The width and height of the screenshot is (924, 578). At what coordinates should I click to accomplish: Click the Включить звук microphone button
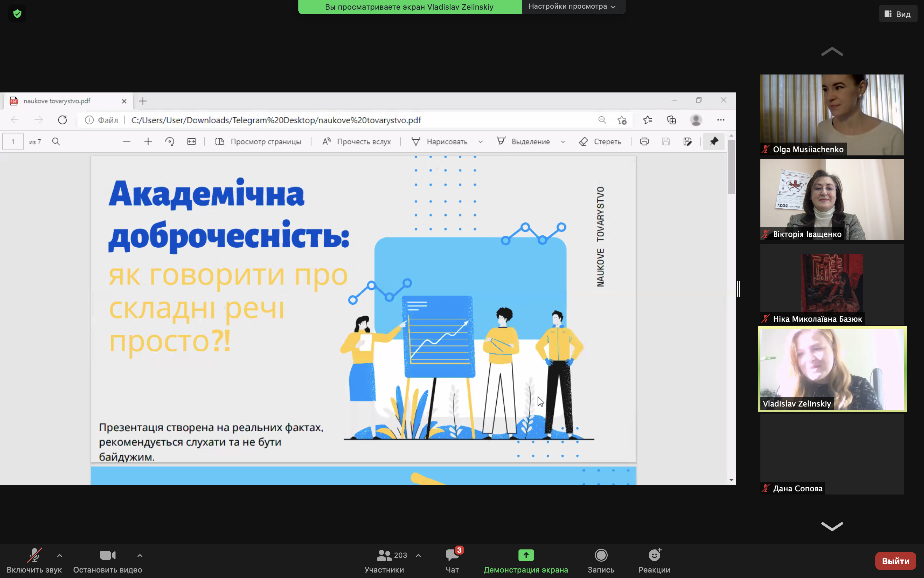click(x=34, y=561)
